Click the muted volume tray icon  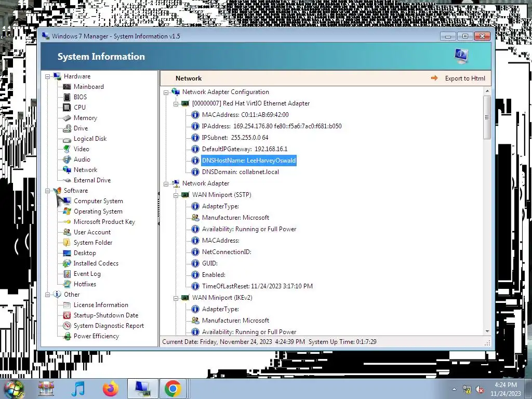point(480,390)
